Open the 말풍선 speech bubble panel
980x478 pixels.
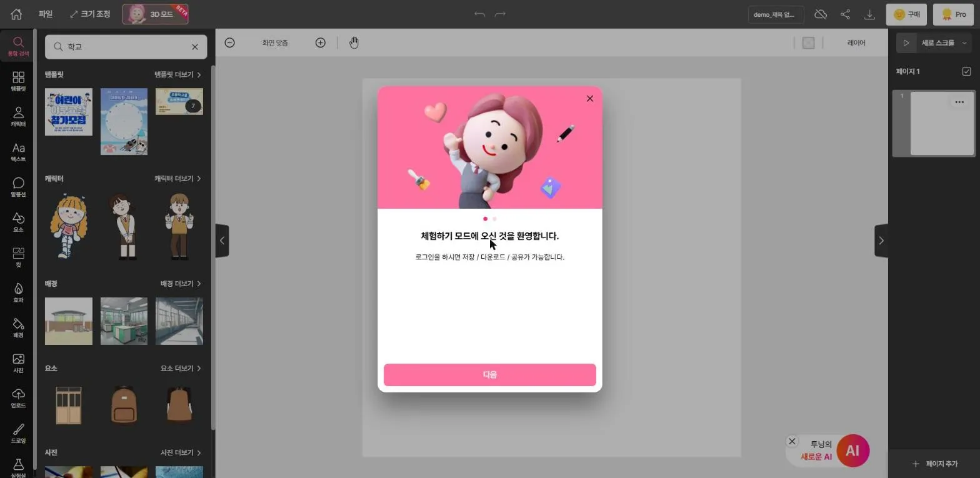(x=18, y=187)
